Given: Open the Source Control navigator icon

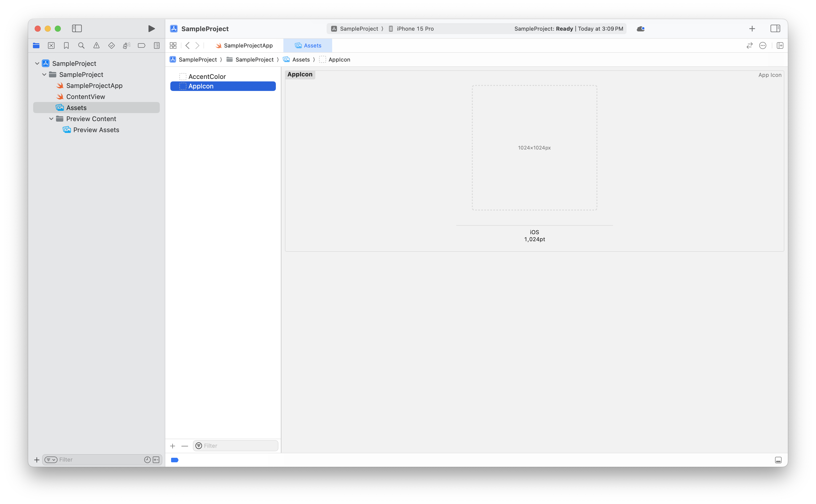Looking at the screenshot, I should (x=51, y=46).
